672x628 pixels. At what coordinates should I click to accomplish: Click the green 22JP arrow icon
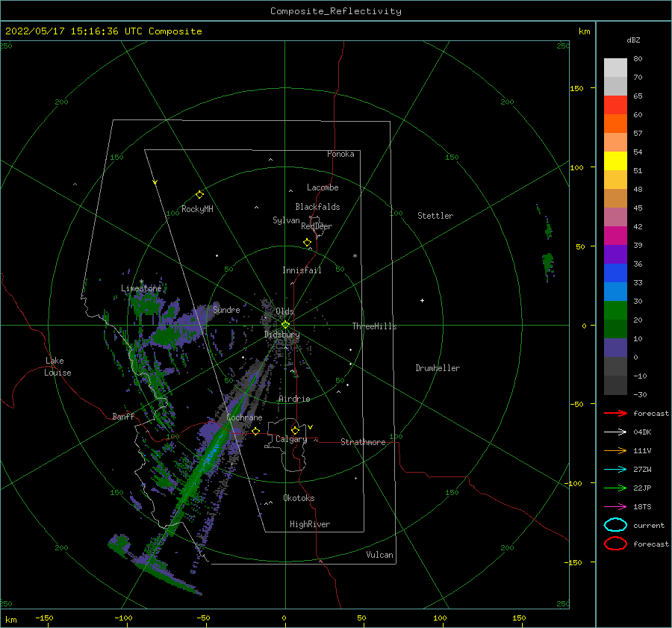point(615,488)
